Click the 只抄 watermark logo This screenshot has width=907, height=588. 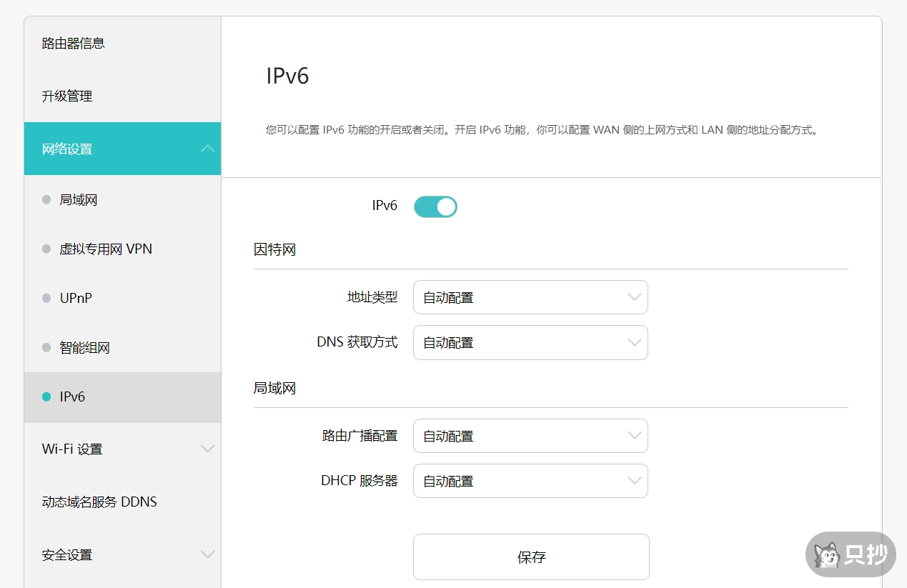click(x=850, y=554)
